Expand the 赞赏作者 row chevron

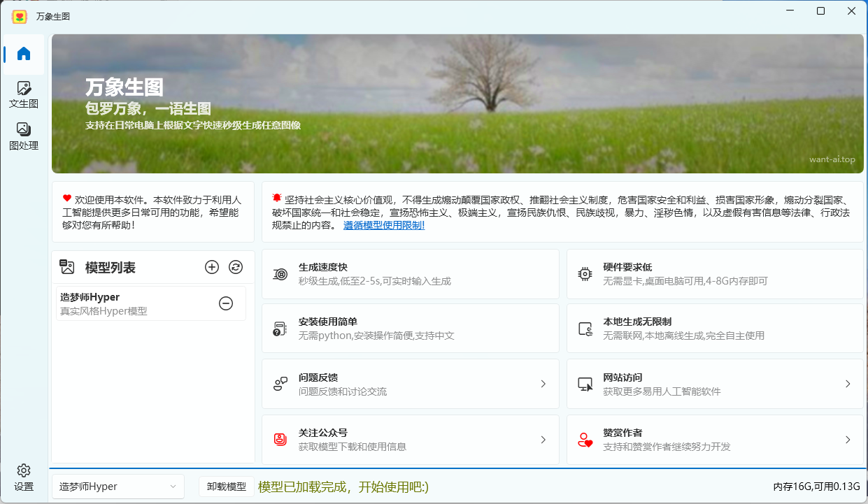click(848, 439)
